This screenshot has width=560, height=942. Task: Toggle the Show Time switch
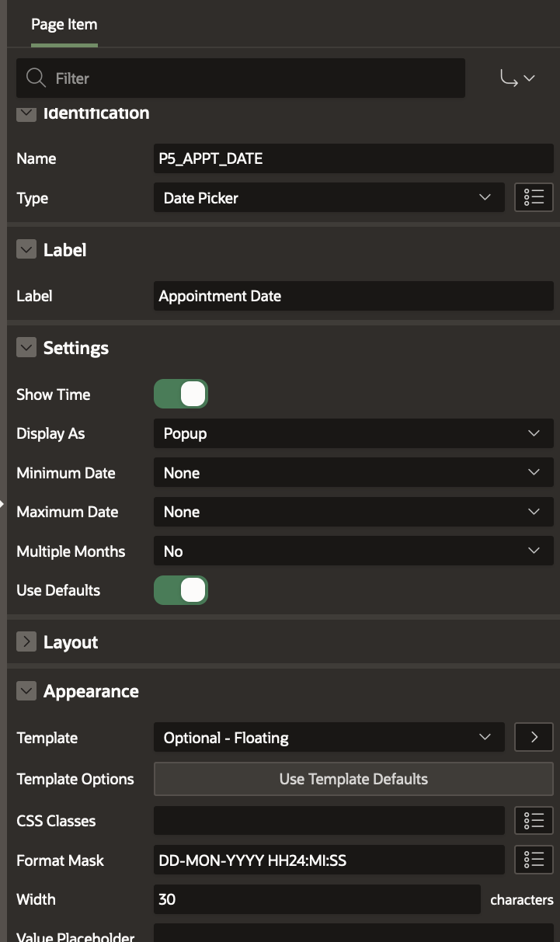click(x=181, y=395)
